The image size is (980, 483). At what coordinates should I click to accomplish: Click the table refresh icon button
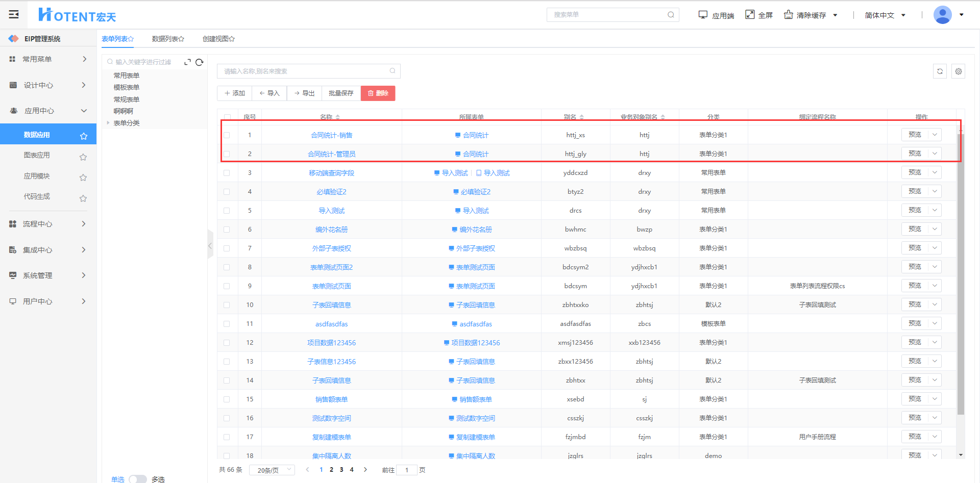click(x=940, y=71)
